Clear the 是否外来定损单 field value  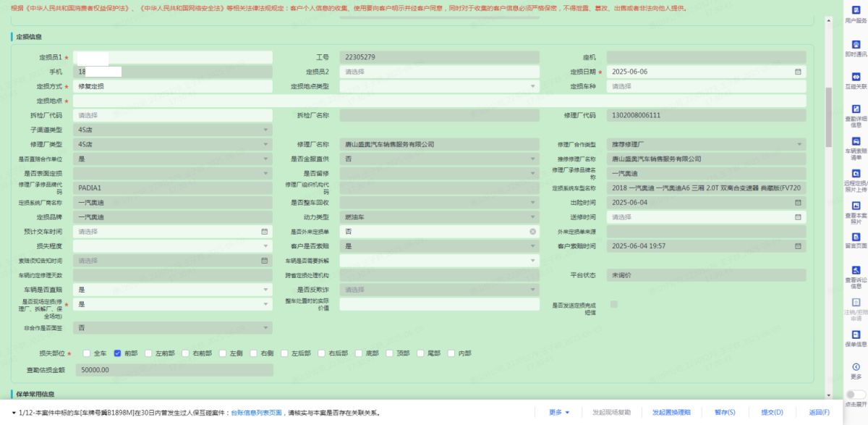coord(532,232)
